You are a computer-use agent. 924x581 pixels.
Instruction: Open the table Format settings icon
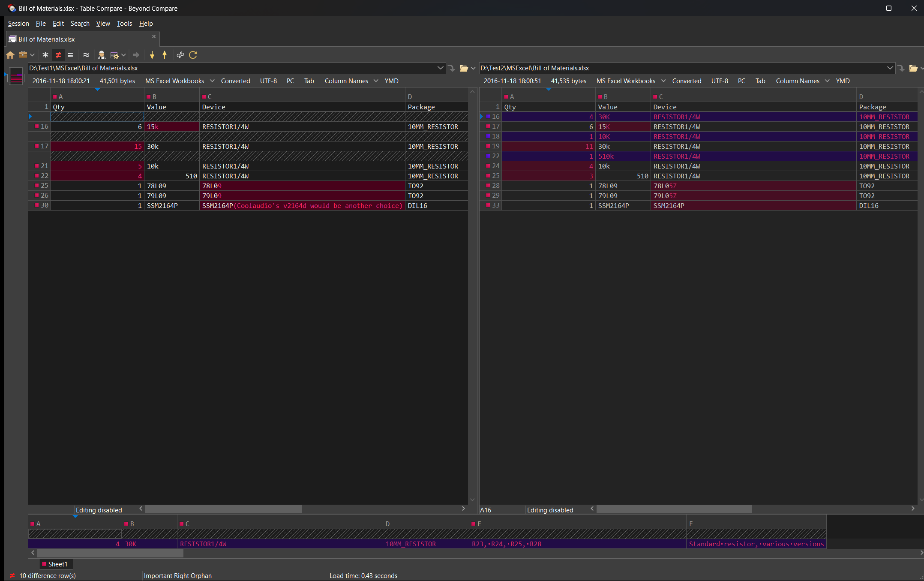pos(114,55)
